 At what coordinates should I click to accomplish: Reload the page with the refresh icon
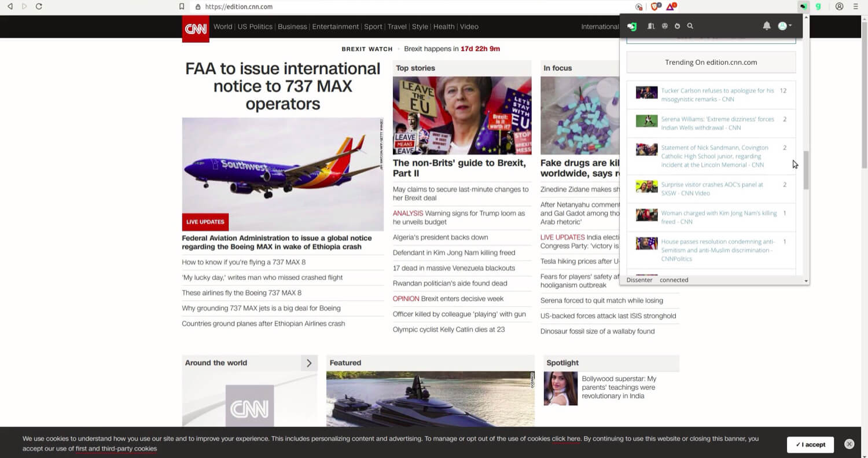coord(39,6)
